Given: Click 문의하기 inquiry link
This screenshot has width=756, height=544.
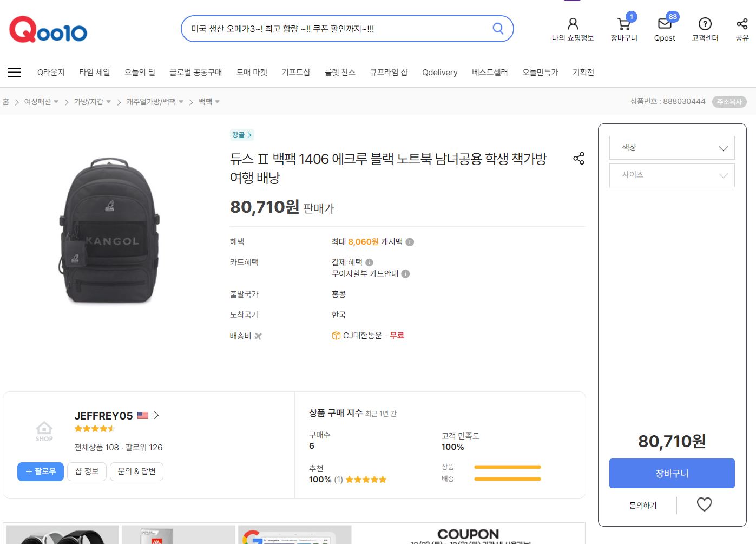Looking at the screenshot, I should [643, 505].
